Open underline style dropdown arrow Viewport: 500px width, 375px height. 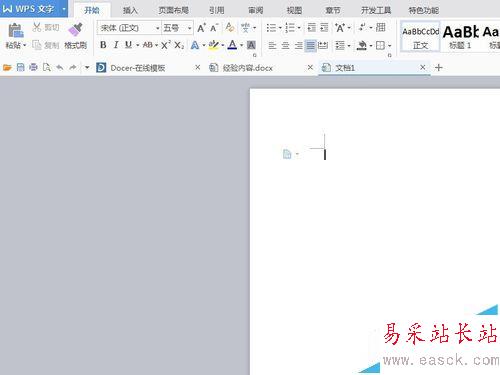137,45
